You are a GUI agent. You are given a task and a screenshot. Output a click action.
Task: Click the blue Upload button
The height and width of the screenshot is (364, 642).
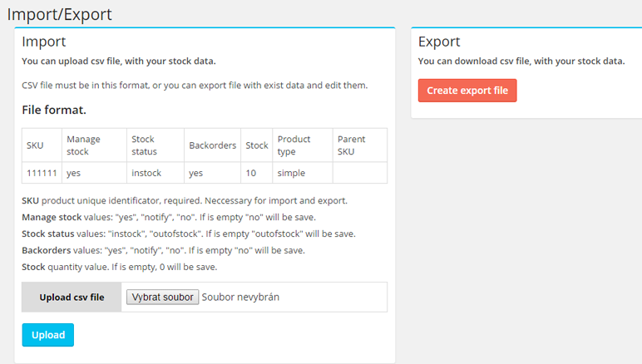coord(47,335)
